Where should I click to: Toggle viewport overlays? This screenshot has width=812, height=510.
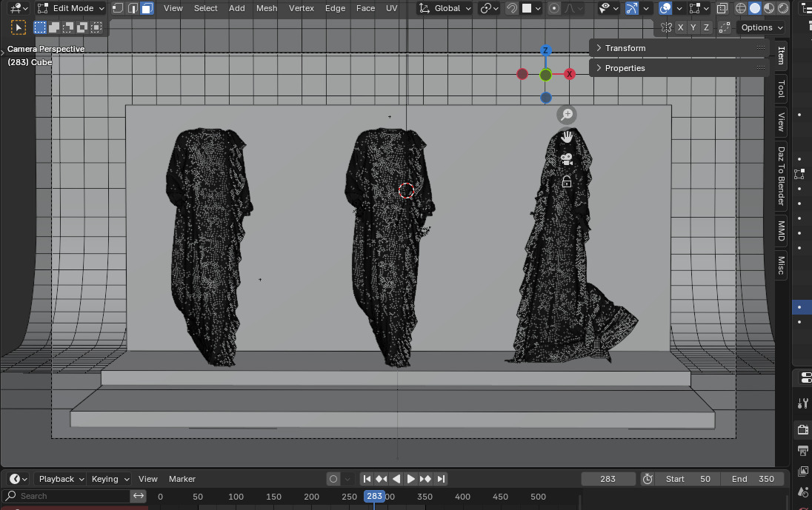point(665,8)
